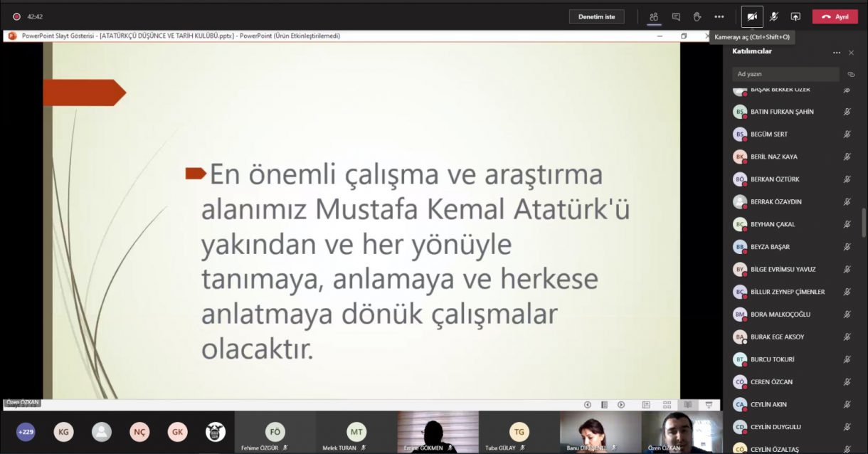868x454 pixels.
Task: Click the recording indicator beside the timer
Action: pos(16,16)
